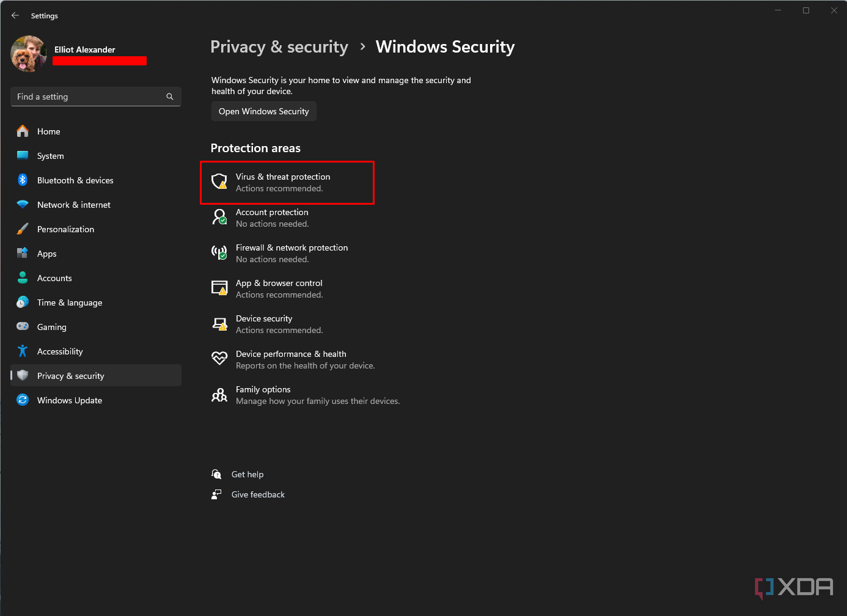
Task: Open Device performance & health
Action: 293,360
